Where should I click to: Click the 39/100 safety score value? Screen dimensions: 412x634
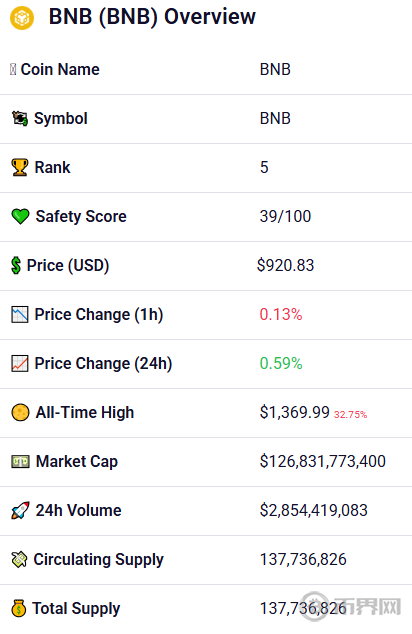pos(285,216)
